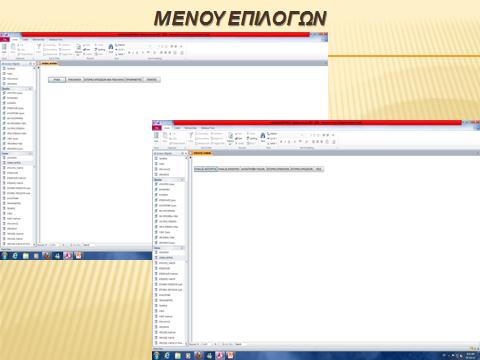The height and width of the screenshot is (360, 480).
Task: Click the first button of the front window's form menu
Action: (205, 169)
